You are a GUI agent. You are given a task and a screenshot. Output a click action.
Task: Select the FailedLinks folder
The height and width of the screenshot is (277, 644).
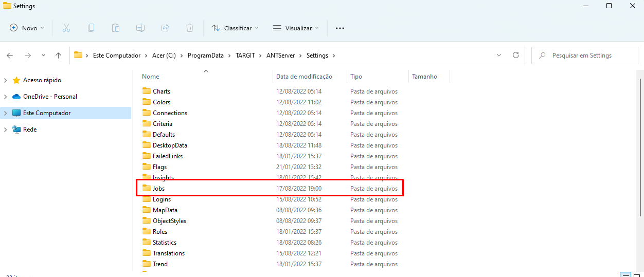pos(168,156)
